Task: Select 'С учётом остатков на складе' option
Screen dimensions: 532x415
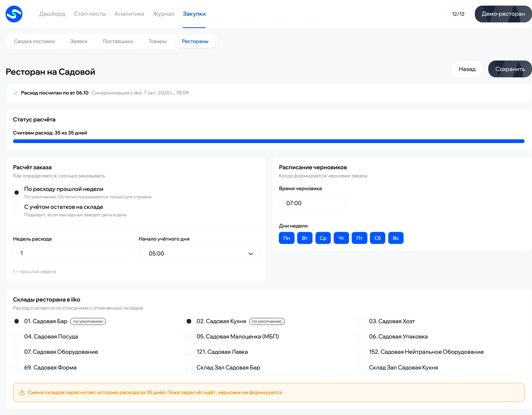Action: (x=17, y=210)
